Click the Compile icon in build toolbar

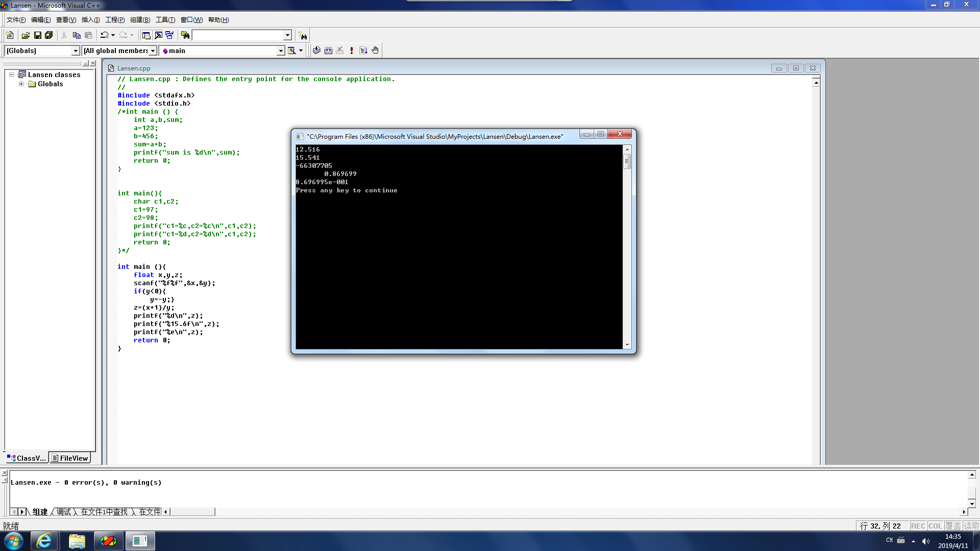pyautogui.click(x=316, y=51)
